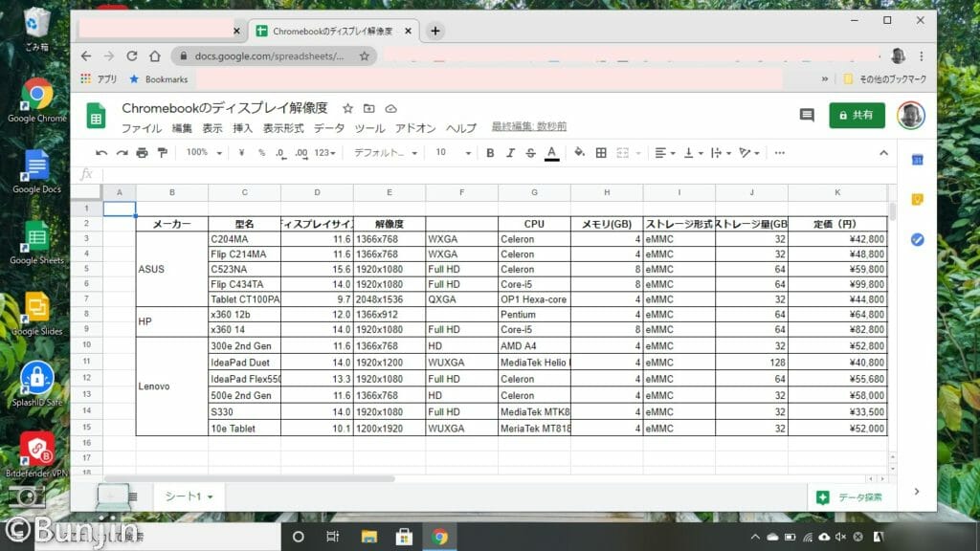The width and height of the screenshot is (980, 551).
Task: Decrease decimal places
Action: (281, 153)
